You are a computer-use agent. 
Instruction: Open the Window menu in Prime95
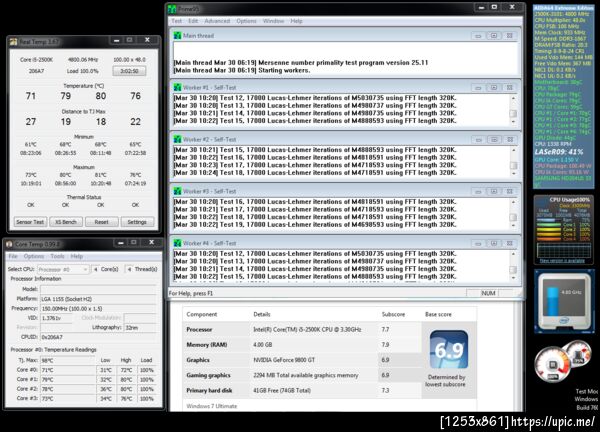tap(273, 21)
